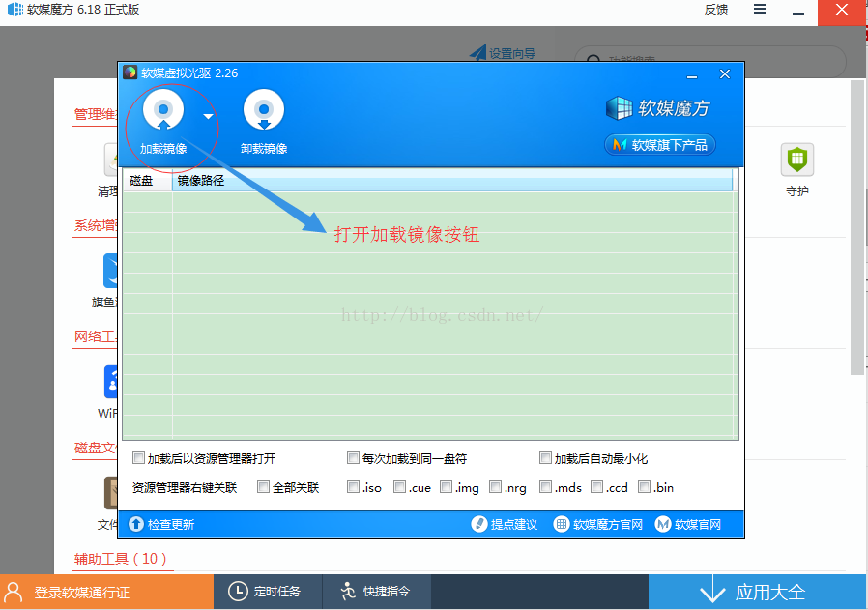Select the 磁盘 column header
Screen dimensions: 868x610
click(147, 181)
